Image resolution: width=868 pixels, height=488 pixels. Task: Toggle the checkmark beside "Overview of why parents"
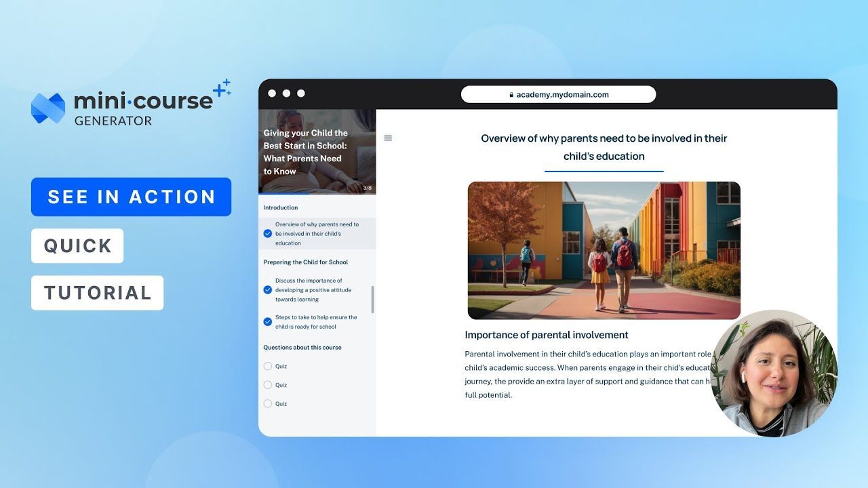click(x=268, y=234)
